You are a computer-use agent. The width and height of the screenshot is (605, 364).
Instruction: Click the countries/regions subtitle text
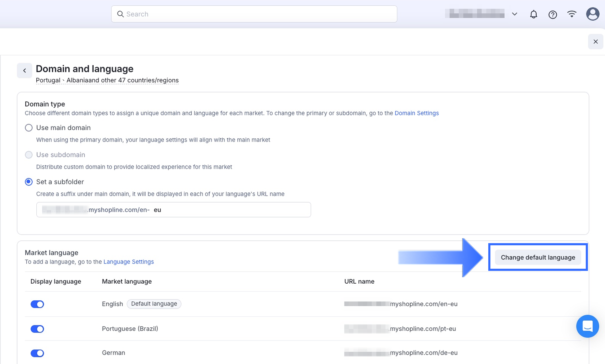[x=107, y=80]
